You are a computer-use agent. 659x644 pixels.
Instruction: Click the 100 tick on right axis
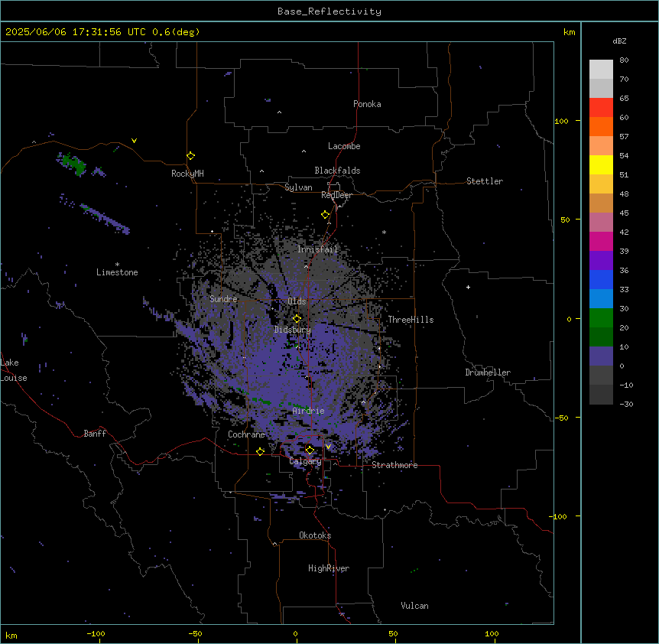561,121
